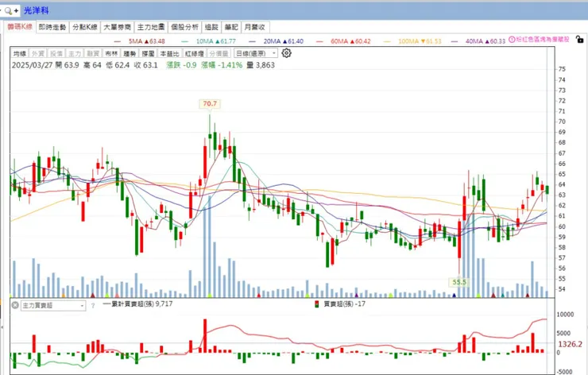Click the 漲幅 -1.41% value

pyautogui.click(x=222, y=65)
